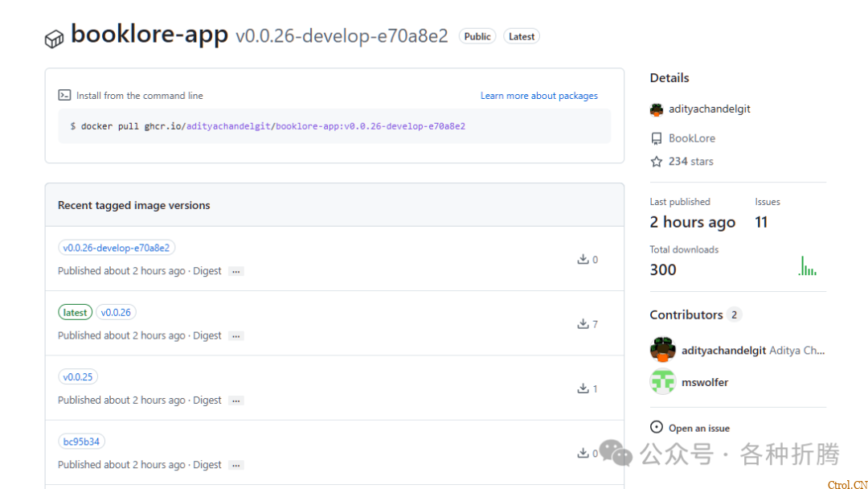Open adityachandelgit contributor name link

point(723,351)
